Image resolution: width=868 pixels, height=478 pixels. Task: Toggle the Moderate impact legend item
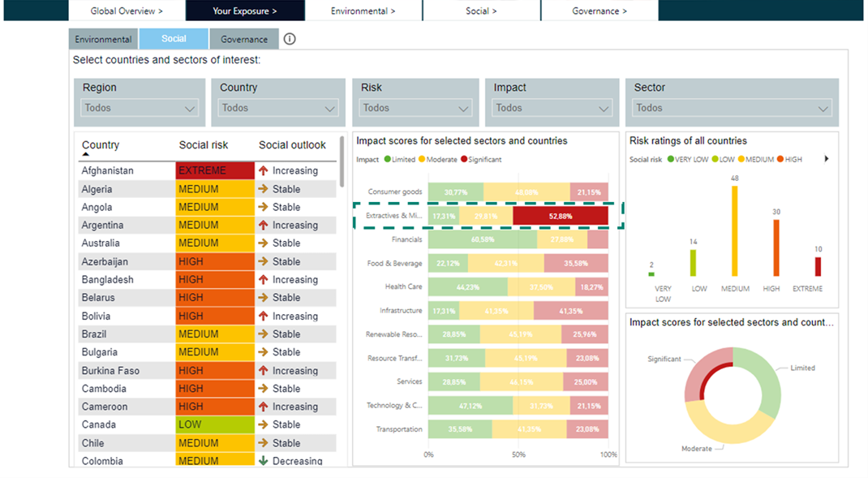pos(422,160)
